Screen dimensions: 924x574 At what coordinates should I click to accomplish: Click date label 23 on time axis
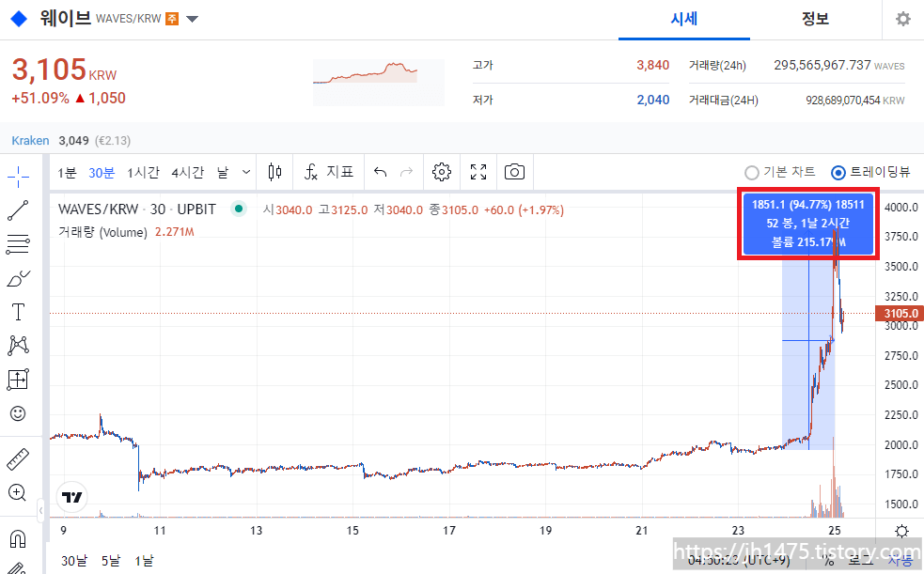(738, 531)
